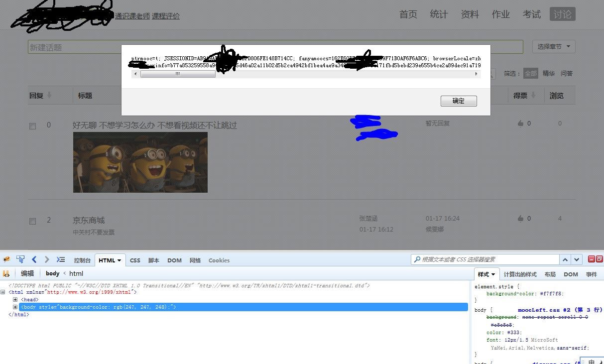This screenshot has height=364, width=604.
Task: Switch to the CSS tab
Action: click(135, 260)
